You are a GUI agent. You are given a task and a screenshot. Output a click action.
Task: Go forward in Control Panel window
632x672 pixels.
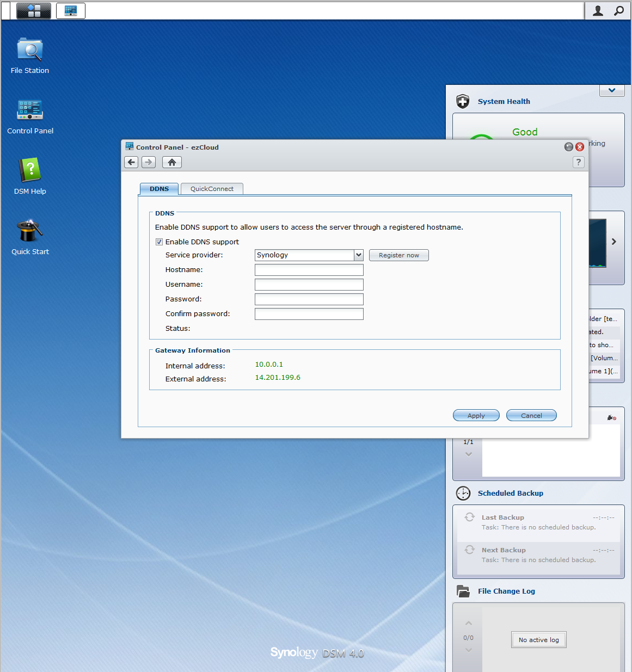[149, 162]
